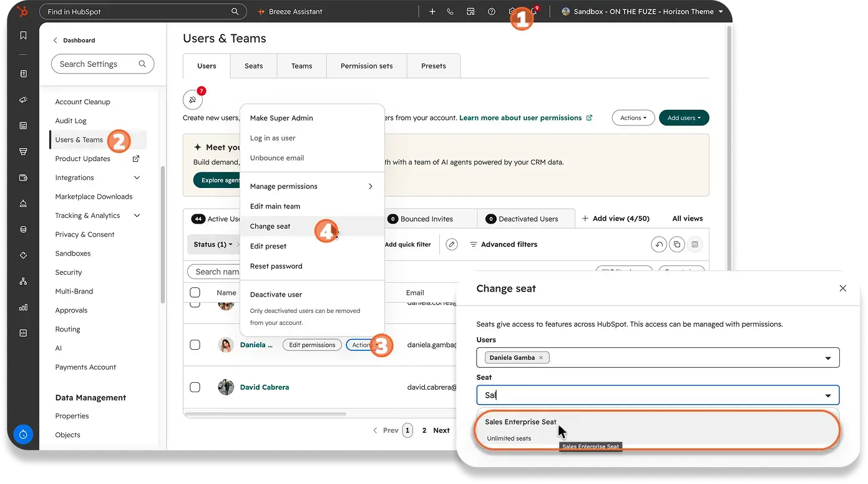This screenshot has height=484, width=868.
Task: Click the plus create icon in top bar
Action: [432, 11]
